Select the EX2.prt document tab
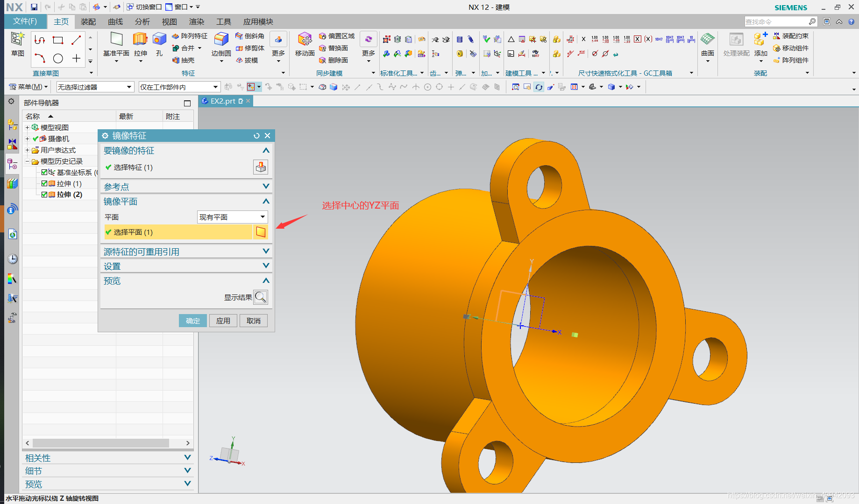The image size is (859, 504). [x=226, y=101]
